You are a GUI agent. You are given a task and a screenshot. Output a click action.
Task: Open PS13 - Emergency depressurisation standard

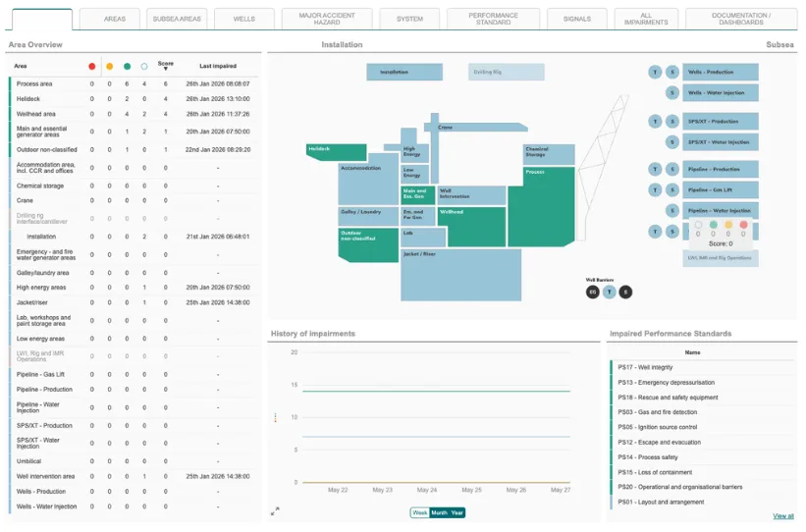click(703, 383)
